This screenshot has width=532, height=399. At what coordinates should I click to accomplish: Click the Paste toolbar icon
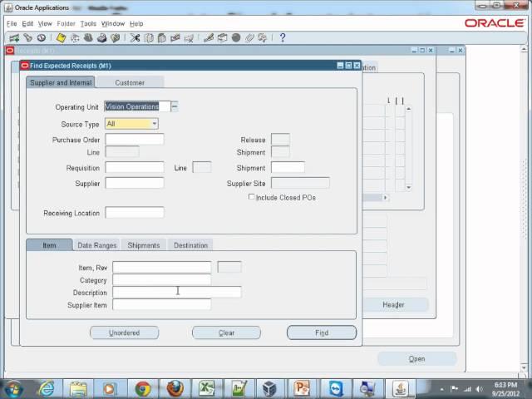162,38
